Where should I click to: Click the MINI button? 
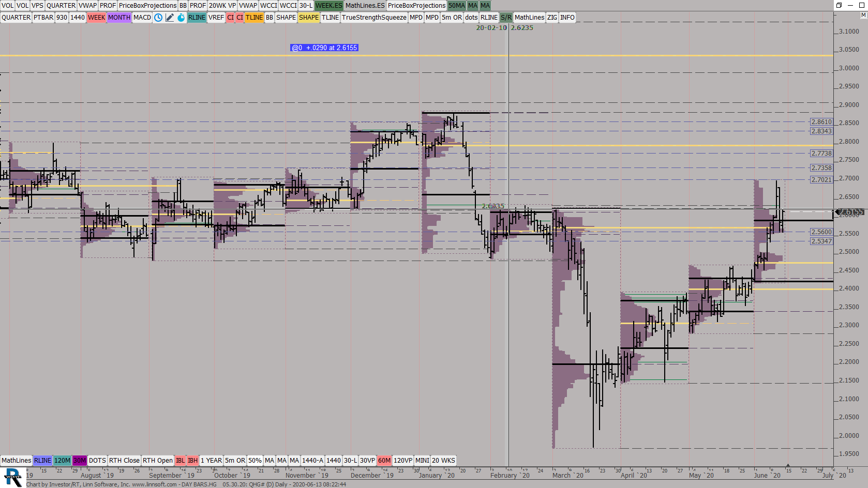pyautogui.click(x=422, y=461)
